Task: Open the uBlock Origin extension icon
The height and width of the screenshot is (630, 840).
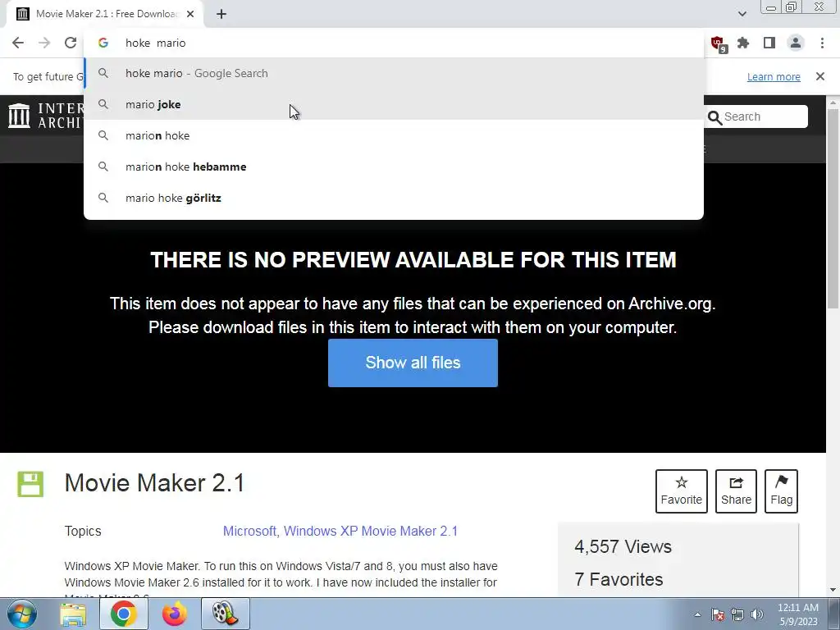Action: coord(717,43)
